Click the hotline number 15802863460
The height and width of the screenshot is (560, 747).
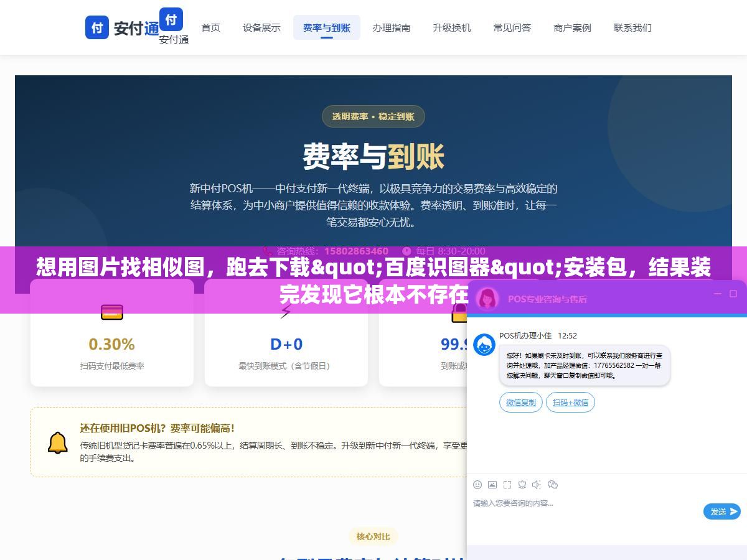pyautogui.click(x=356, y=251)
